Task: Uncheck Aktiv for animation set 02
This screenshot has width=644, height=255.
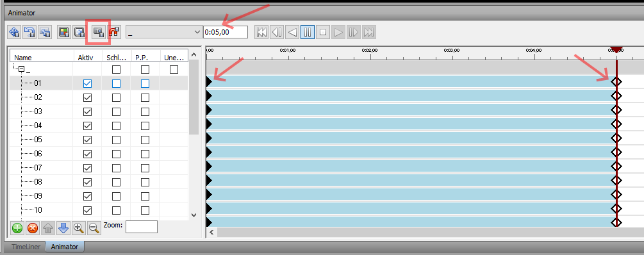Action: tap(87, 98)
